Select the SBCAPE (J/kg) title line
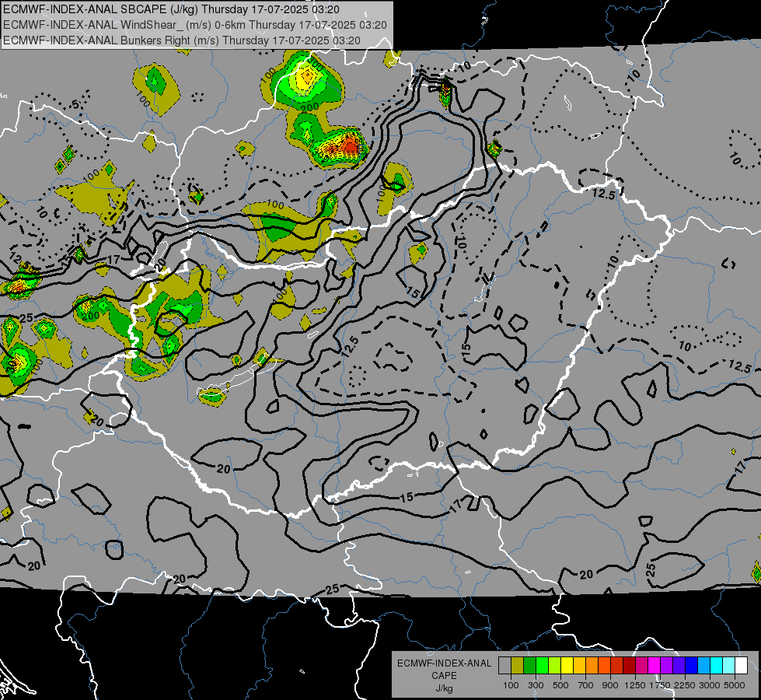The width and height of the screenshot is (761, 700). (171, 9)
